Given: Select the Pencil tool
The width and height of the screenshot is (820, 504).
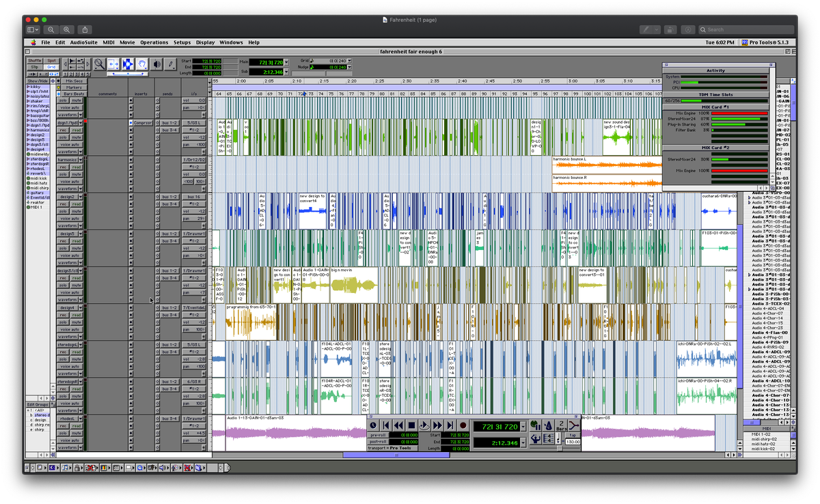Looking at the screenshot, I should (x=171, y=64).
